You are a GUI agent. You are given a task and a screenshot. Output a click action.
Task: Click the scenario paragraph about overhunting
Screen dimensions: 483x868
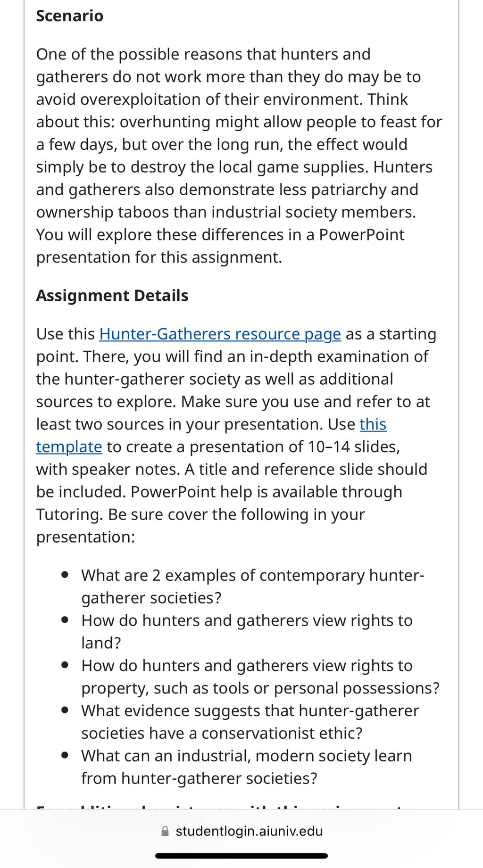tap(239, 156)
